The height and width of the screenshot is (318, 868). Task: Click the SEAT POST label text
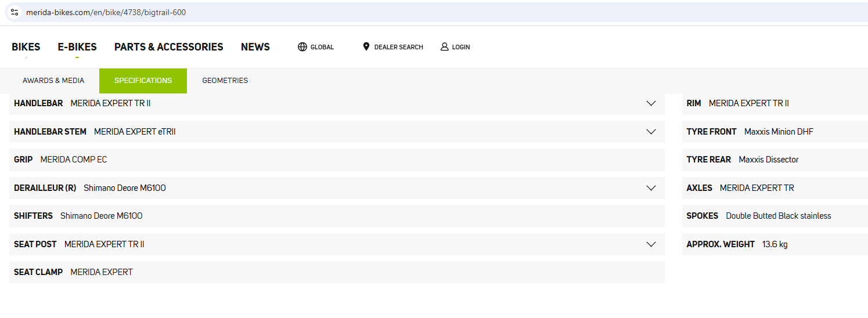[35, 244]
